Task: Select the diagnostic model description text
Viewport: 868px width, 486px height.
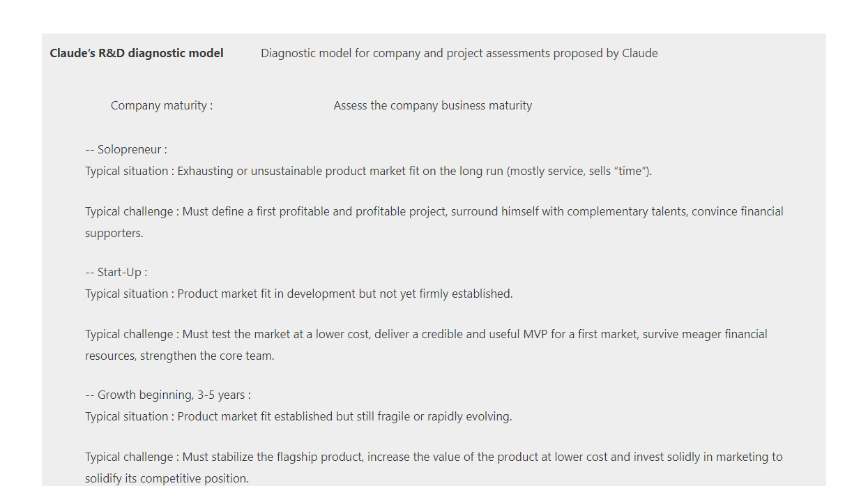Action: [x=459, y=53]
